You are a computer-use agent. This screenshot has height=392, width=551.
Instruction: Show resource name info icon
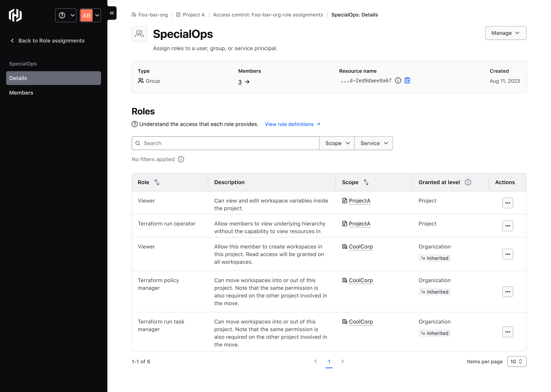(398, 80)
